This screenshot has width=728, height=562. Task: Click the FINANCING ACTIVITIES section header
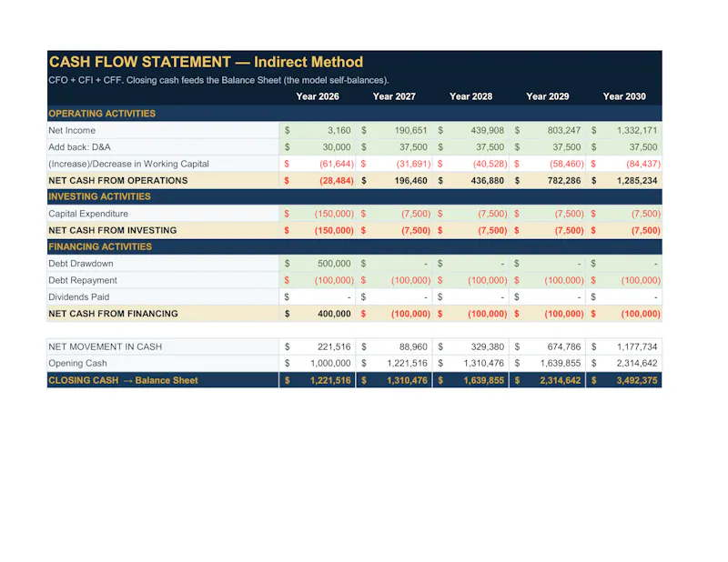point(100,246)
